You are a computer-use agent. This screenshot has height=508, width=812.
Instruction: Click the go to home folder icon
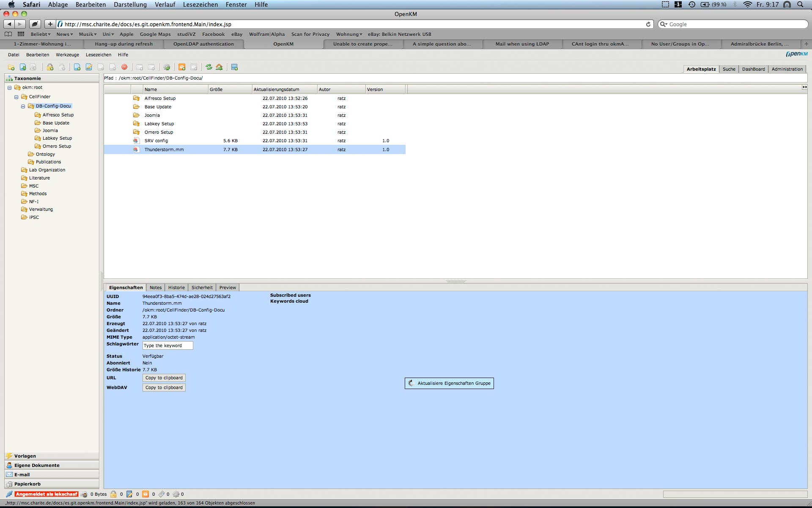[219, 67]
